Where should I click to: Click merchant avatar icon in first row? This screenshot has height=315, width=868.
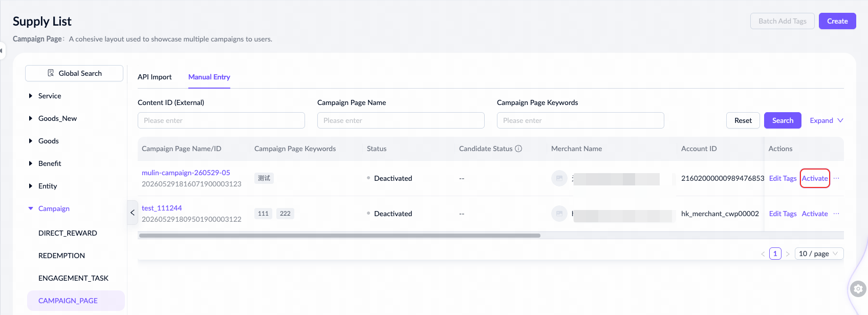(559, 178)
